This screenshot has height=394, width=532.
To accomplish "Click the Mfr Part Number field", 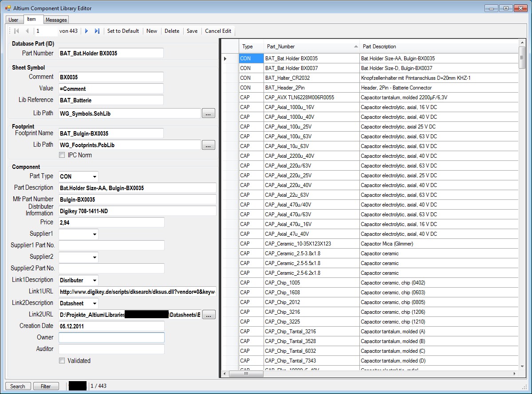I will coord(138,199).
